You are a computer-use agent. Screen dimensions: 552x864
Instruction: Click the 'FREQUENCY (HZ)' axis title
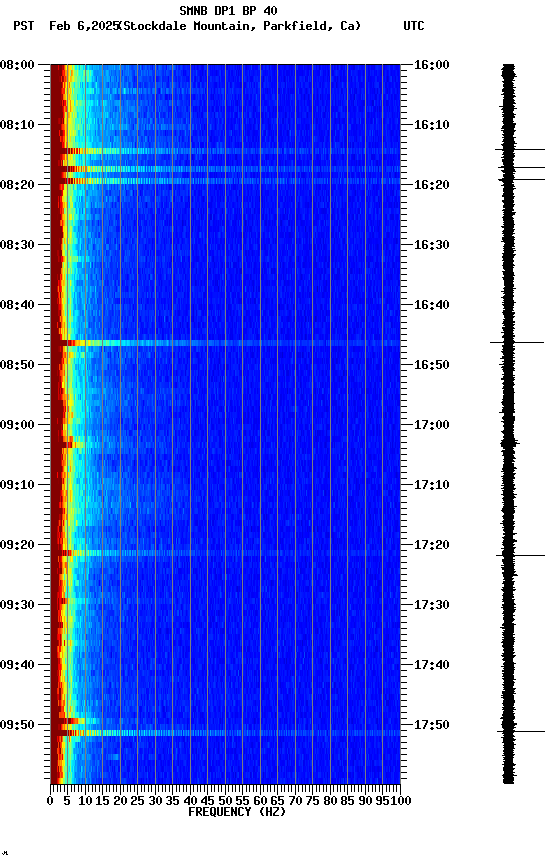(x=237, y=812)
